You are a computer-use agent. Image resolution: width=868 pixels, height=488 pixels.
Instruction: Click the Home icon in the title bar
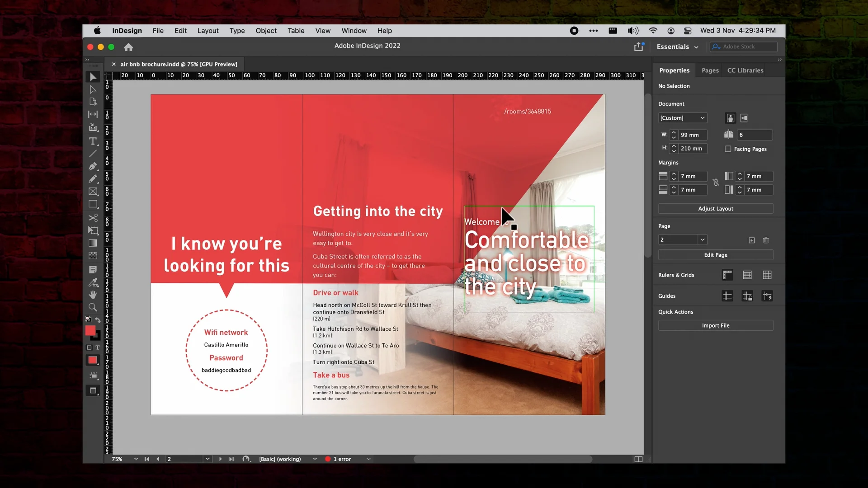coord(128,47)
